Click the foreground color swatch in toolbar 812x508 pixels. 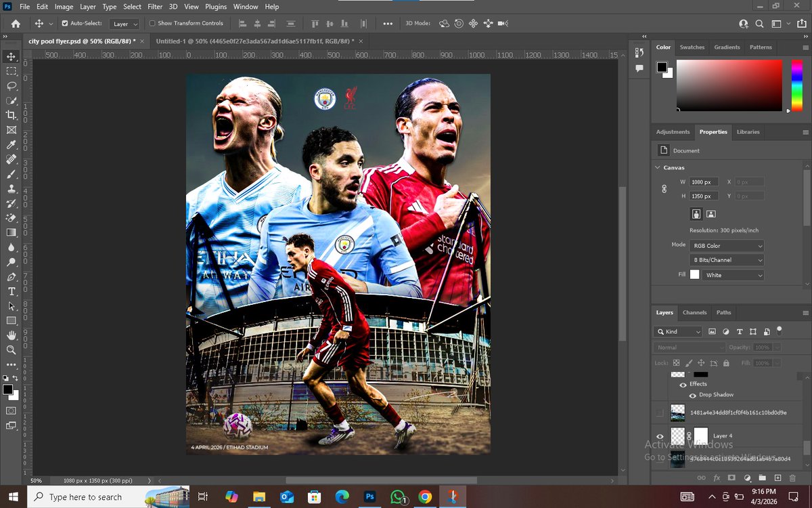pos(7,389)
